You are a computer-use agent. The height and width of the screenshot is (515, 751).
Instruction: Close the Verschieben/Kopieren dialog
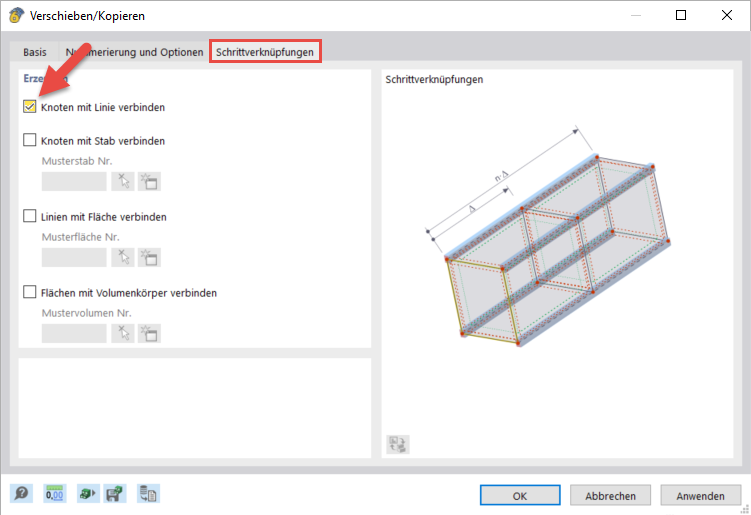point(727,15)
